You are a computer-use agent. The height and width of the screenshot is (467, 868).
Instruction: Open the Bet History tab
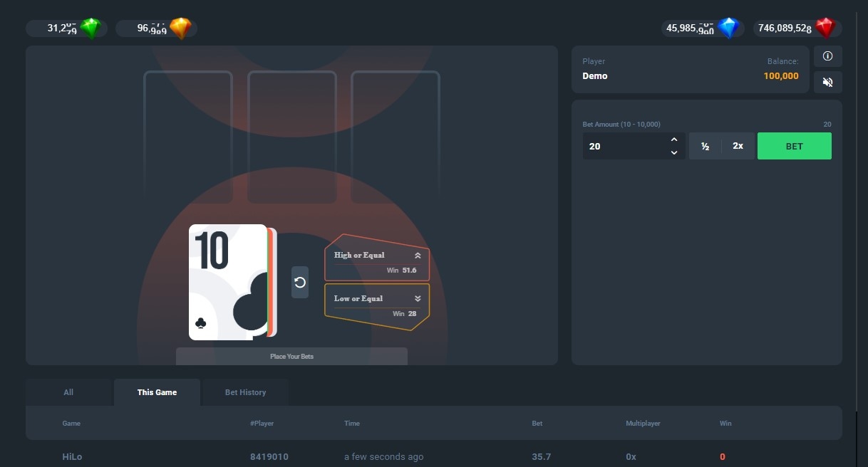pos(245,392)
